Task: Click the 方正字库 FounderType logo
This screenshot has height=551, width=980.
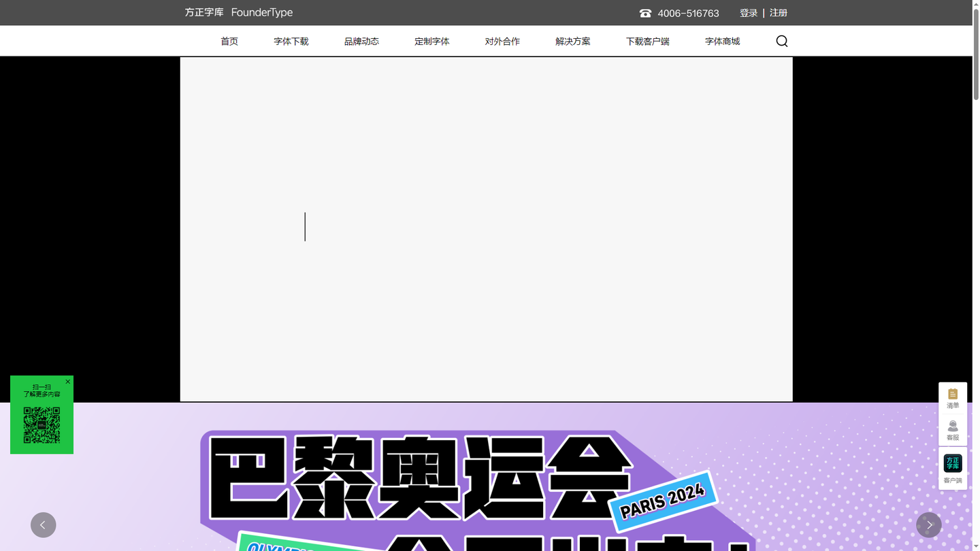Action: click(x=239, y=13)
